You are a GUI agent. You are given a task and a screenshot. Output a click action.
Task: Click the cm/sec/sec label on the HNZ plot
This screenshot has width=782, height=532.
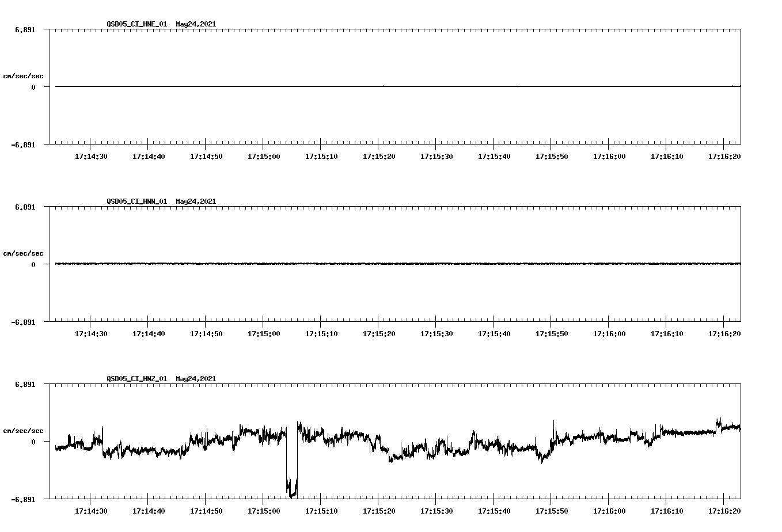tap(24, 430)
